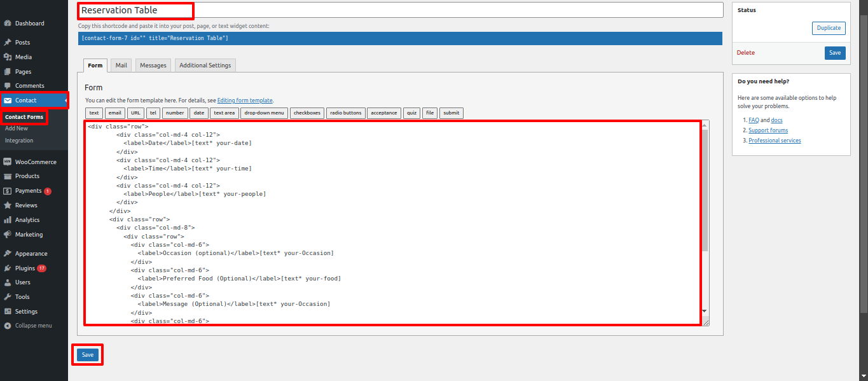Image resolution: width=868 pixels, height=381 pixels.
Task: Click the Analytics bar chart icon
Action: [x=8, y=220]
